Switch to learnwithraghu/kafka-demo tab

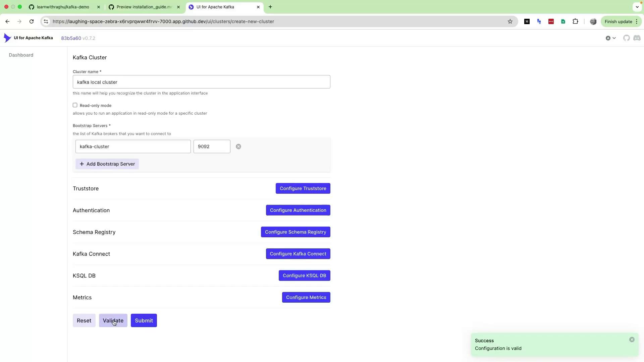(63, 7)
